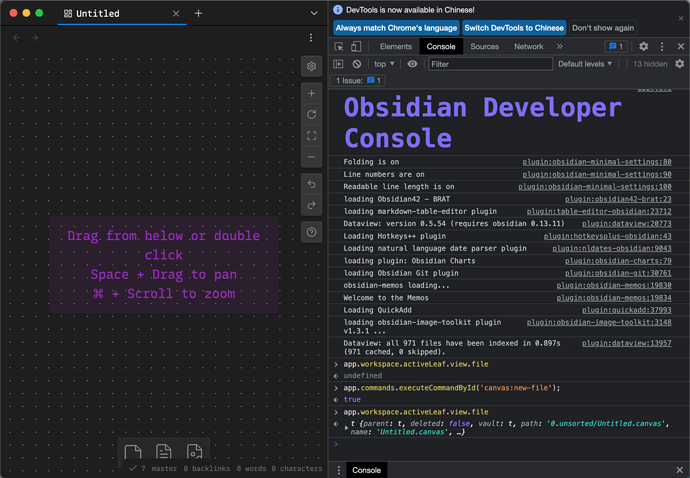Activate DevTools inspect element picker
This screenshot has width=690, height=478.
(339, 46)
